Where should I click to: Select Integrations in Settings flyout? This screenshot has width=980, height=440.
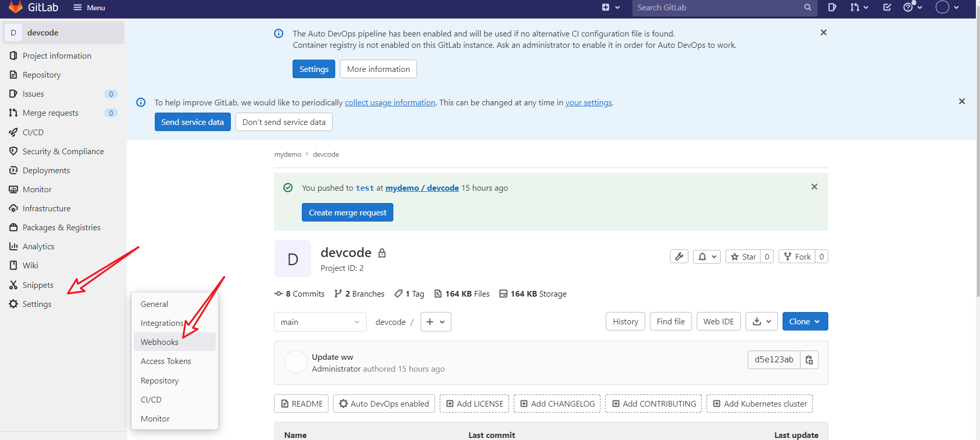[175, 323]
